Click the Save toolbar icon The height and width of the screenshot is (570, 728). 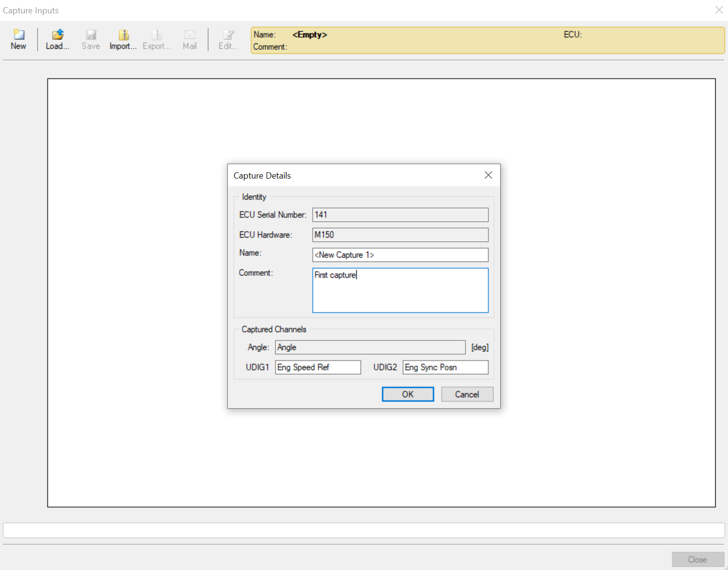91,35
